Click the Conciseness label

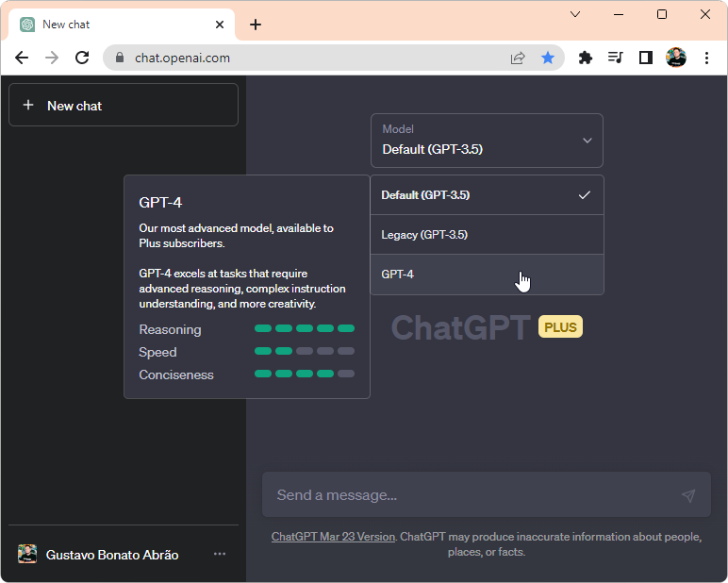[x=176, y=375]
